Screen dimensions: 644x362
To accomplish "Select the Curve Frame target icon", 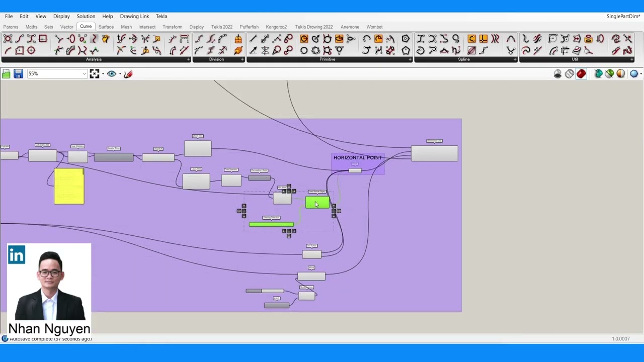I will point(31,50).
